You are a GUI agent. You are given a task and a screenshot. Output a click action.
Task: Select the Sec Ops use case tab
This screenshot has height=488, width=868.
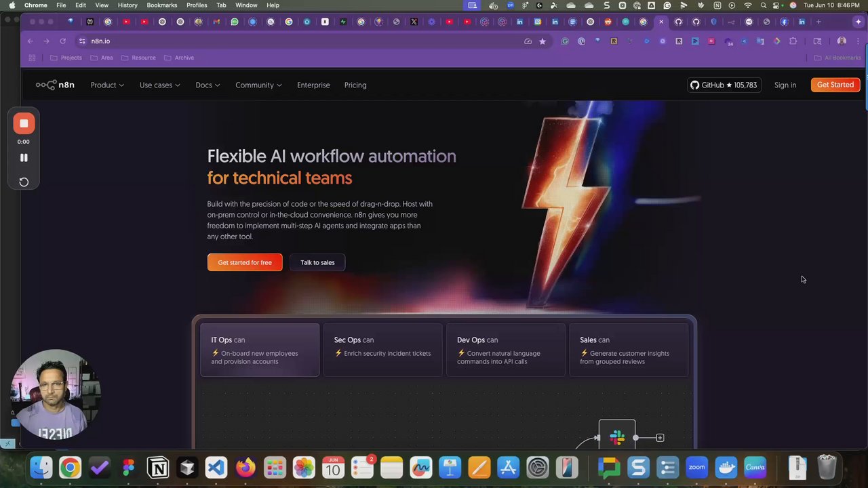tap(383, 350)
